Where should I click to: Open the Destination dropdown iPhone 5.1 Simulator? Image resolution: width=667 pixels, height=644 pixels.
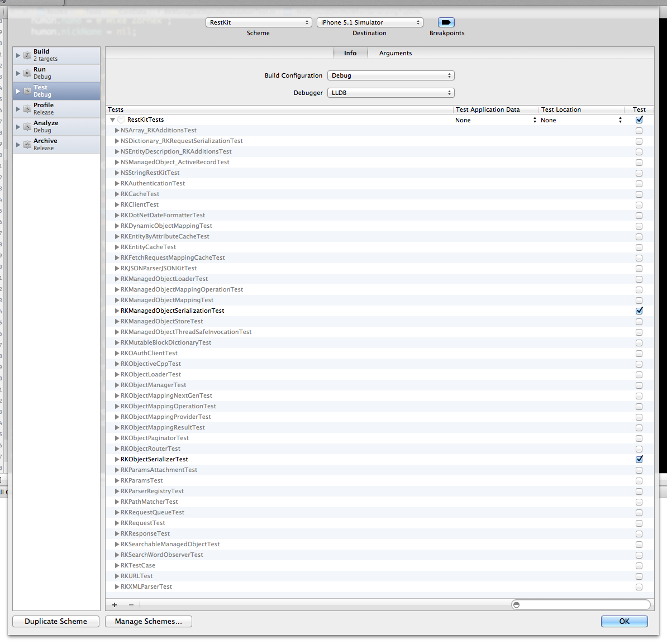[x=370, y=22]
